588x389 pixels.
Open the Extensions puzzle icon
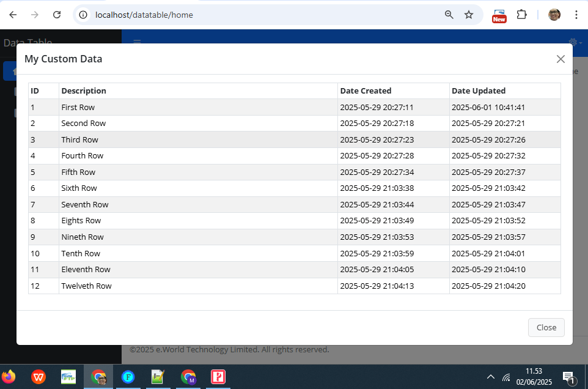tap(521, 15)
